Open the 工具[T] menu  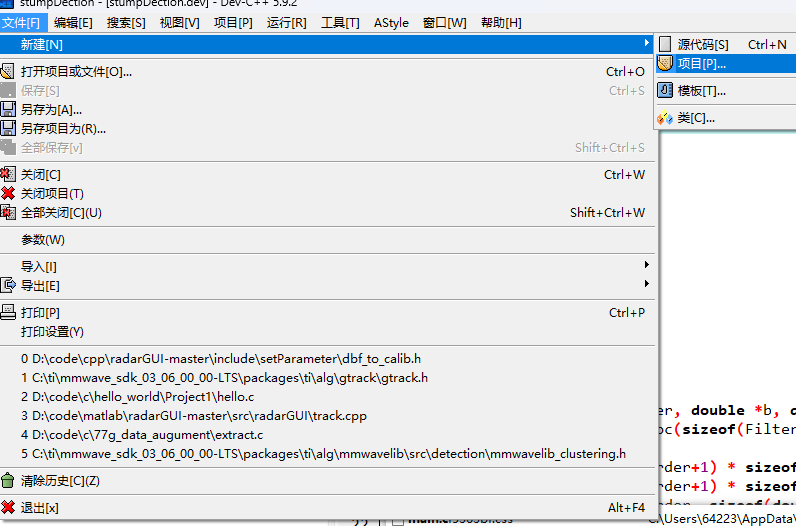pyautogui.click(x=340, y=23)
